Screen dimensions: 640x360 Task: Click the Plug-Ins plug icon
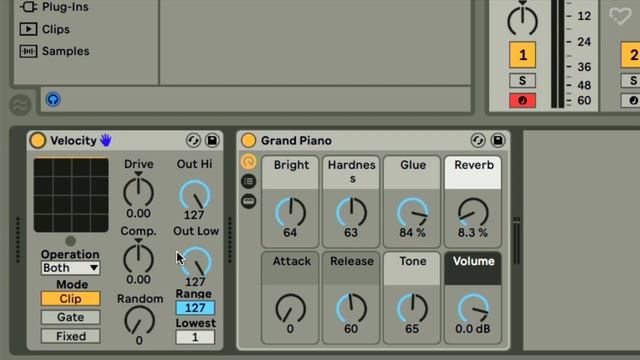[28, 7]
